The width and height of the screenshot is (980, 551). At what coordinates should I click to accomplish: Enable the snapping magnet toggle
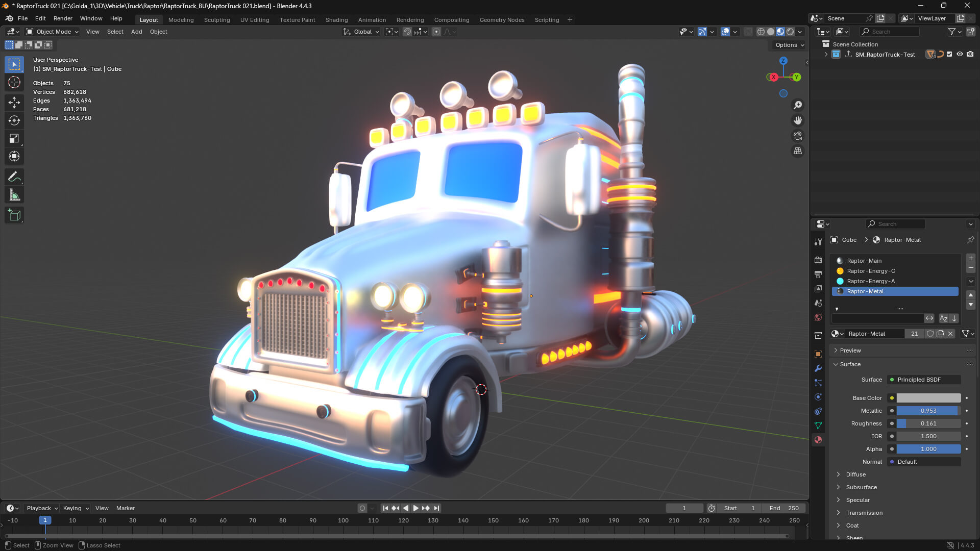pos(407,32)
